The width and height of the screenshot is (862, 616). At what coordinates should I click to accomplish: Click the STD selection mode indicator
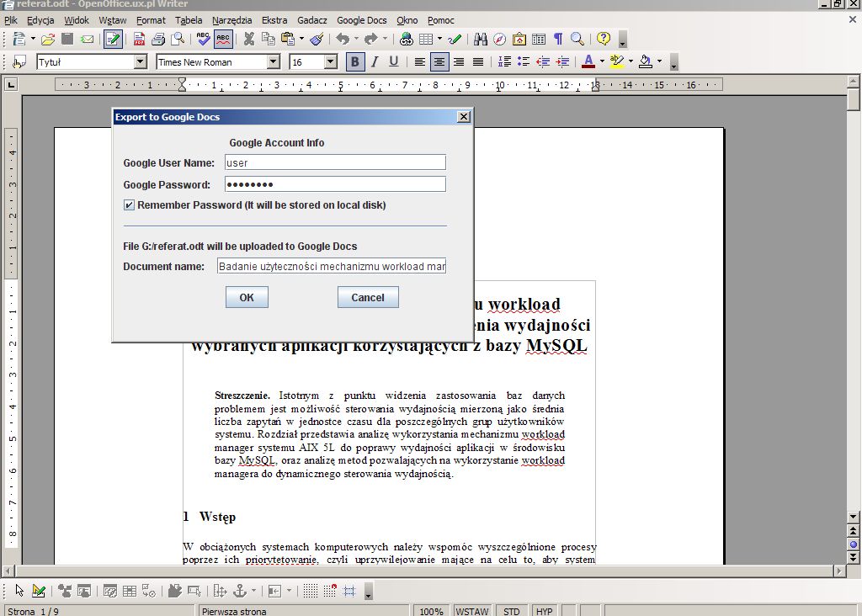pyautogui.click(x=511, y=611)
